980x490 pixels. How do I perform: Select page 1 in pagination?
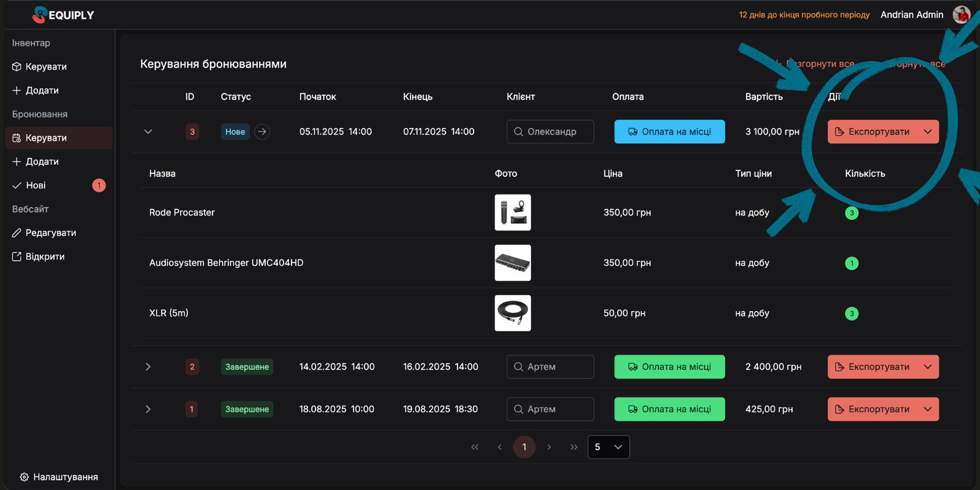(x=524, y=447)
